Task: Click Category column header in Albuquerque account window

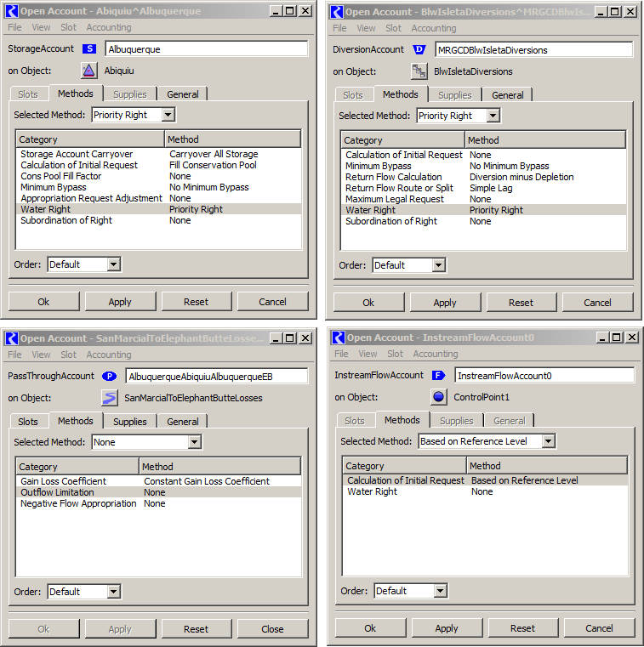Action: [x=90, y=139]
